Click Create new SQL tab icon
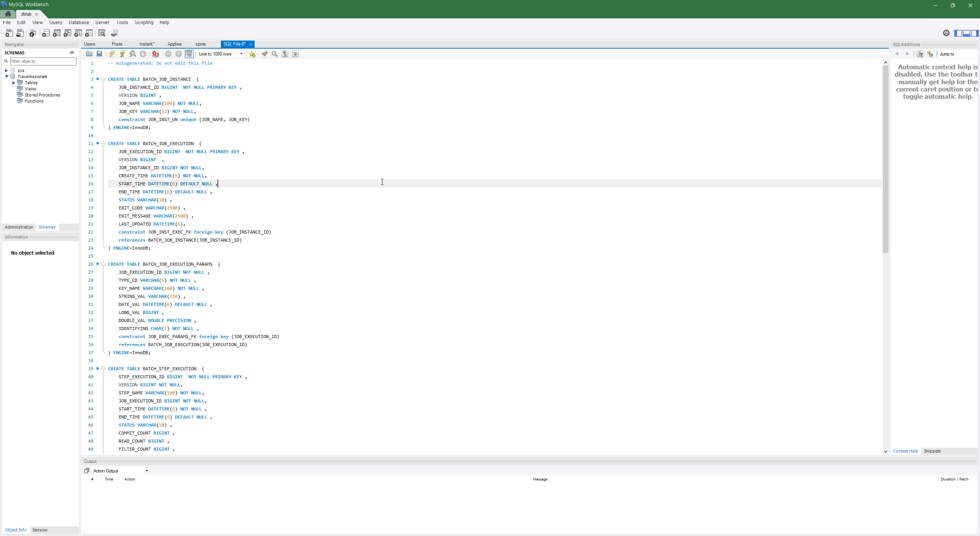 tap(9, 33)
